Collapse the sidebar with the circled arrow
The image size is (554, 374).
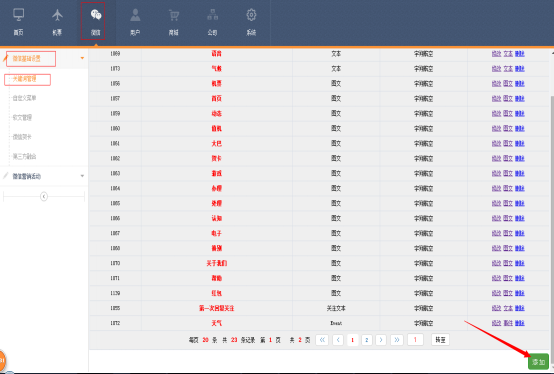click(44, 196)
